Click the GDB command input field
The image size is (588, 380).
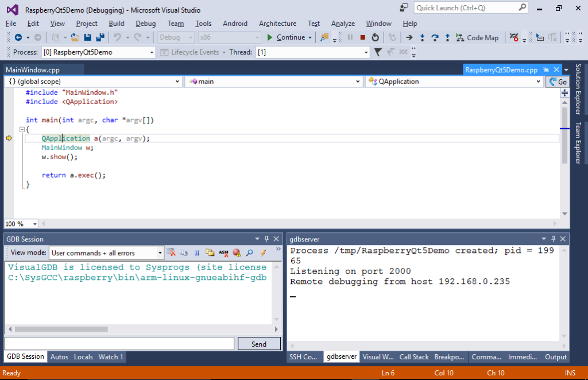point(119,343)
